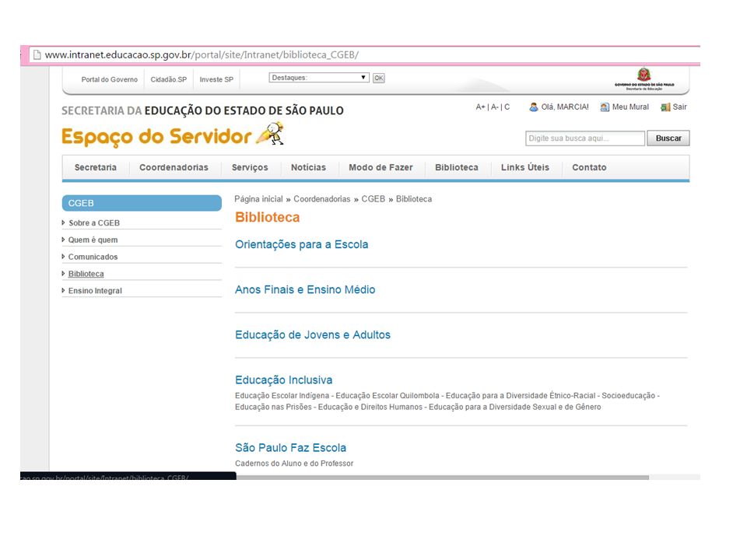Open the São Paulo Faz Escola section
The width and height of the screenshot is (747, 560).
290,448
